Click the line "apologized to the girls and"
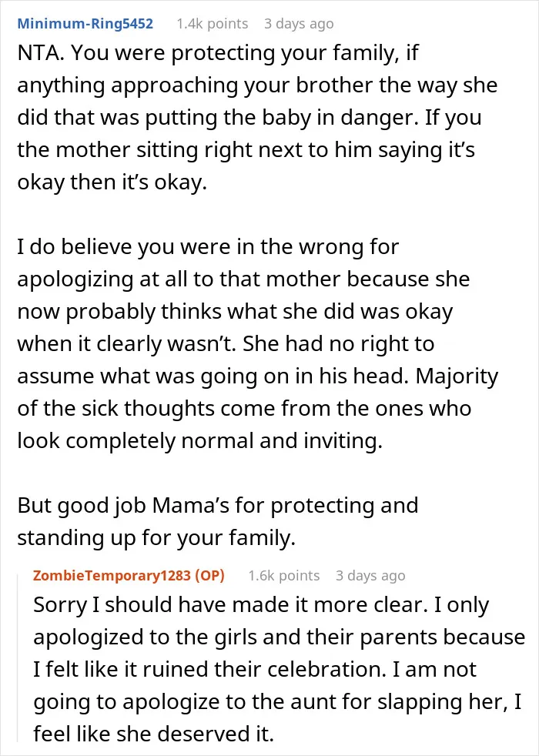 (280, 637)
